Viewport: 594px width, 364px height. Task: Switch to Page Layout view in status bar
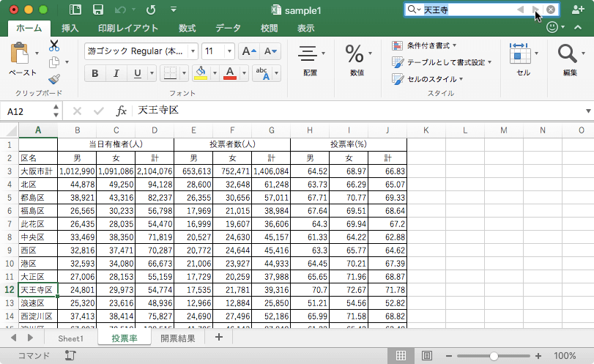[x=426, y=356]
